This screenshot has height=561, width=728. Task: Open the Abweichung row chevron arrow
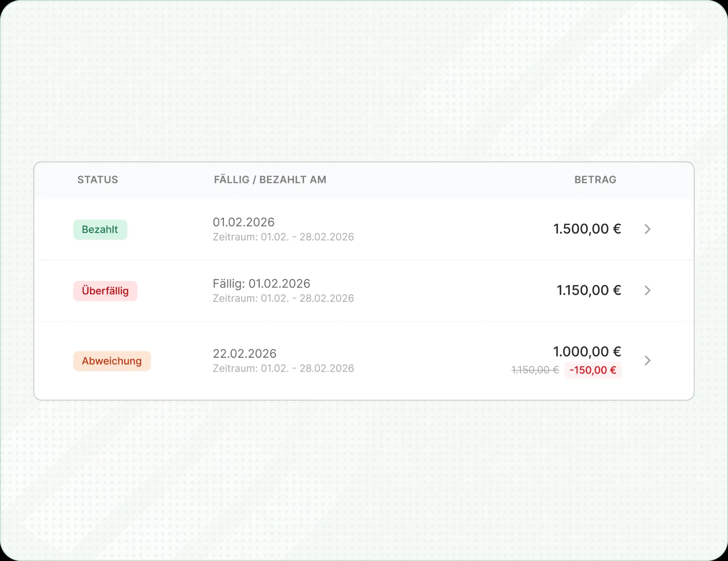point(647,360)
